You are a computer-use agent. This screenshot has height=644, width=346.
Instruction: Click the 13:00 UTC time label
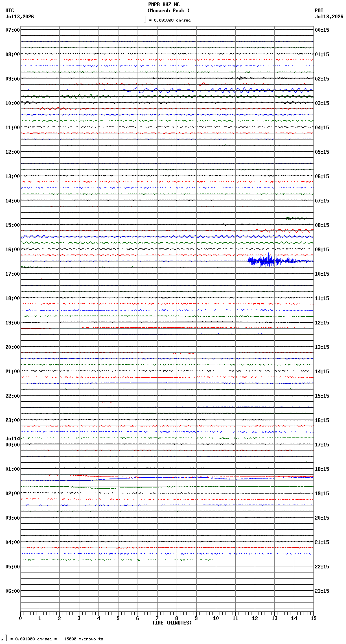tap(13, 176)
